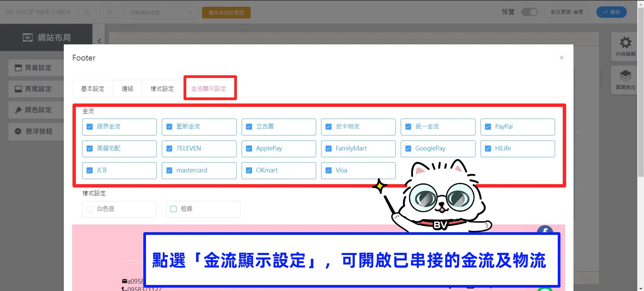The height and width of the screenshot is (291, 644).
Task: Uncheck the GooglePay checkbox
Action: coord(408,149)
